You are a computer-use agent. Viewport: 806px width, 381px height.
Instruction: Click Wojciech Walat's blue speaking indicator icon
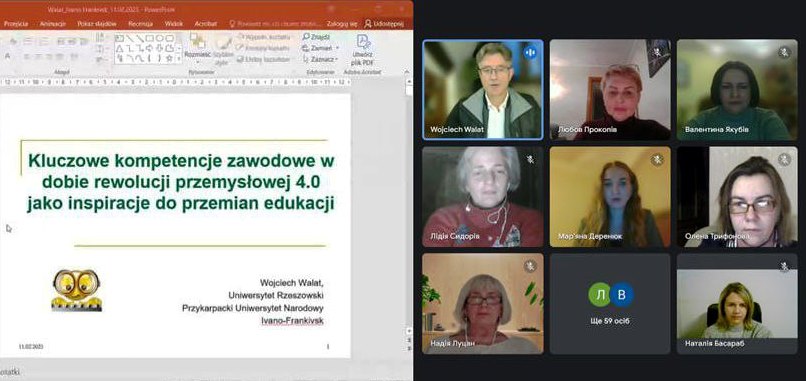click(530, 52)
